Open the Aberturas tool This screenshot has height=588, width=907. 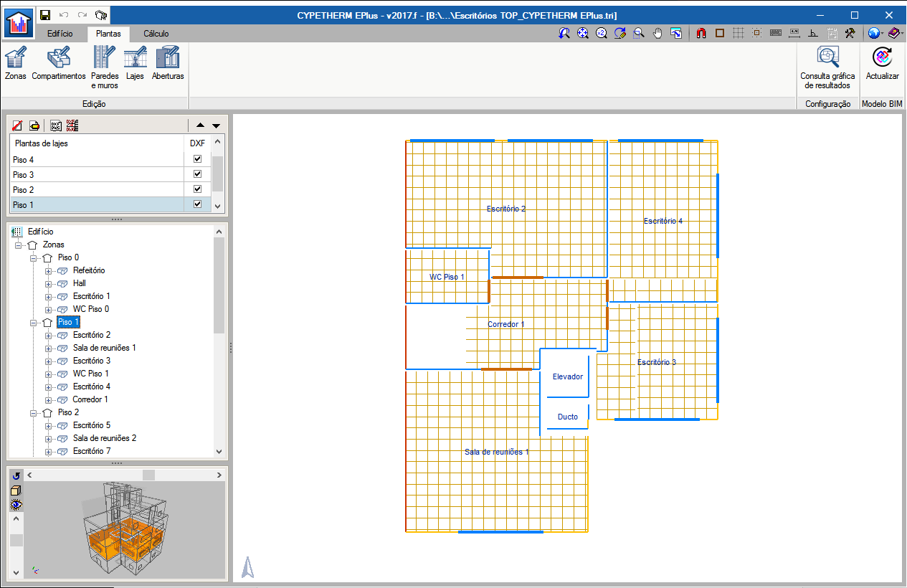pyautogui.click(x=168, y=63)
